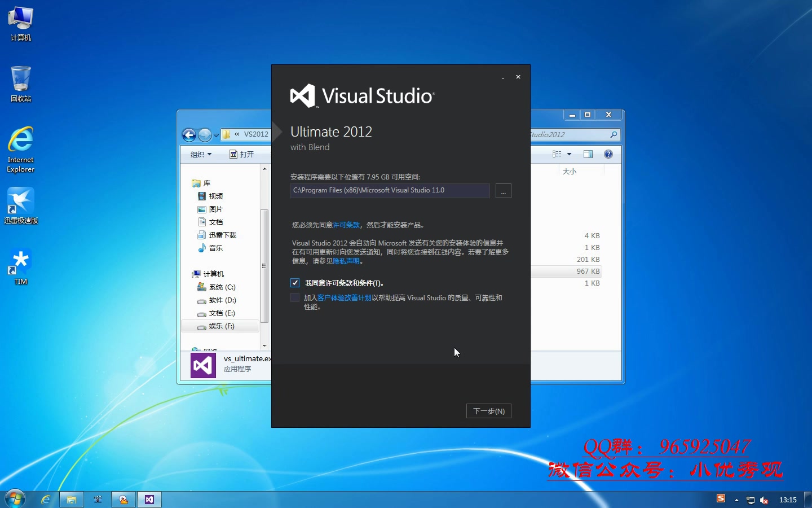Image resolution: width=812 pixels, height=508 pixels.
Task: Open the 客户体验改善计划 link
Action: [x=345, y=297]
